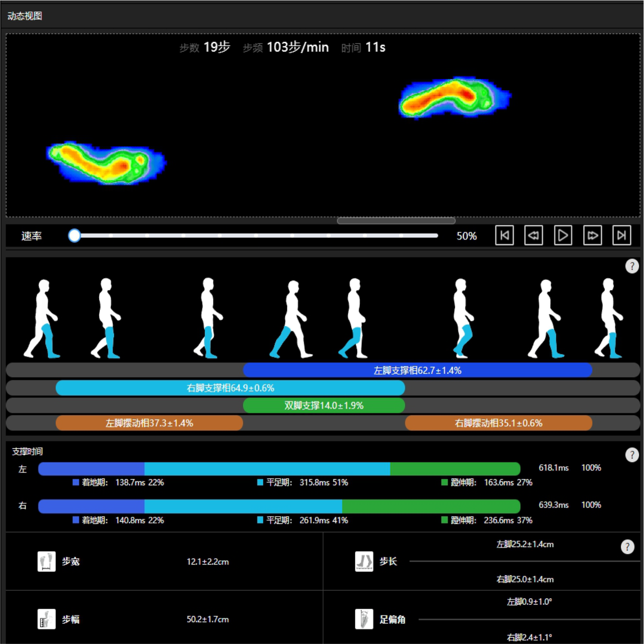
Task: Select the 右脚支撑相 cyan phase bar
Action: pos(230,388)
